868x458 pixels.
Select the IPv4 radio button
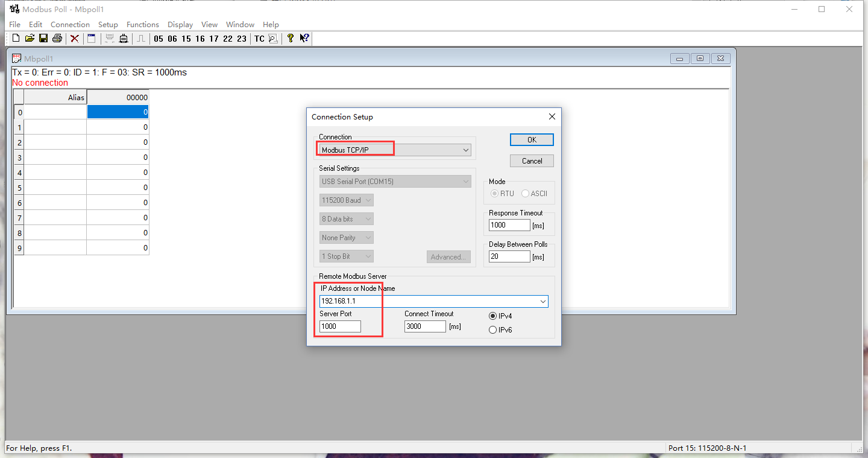[493, 316]
